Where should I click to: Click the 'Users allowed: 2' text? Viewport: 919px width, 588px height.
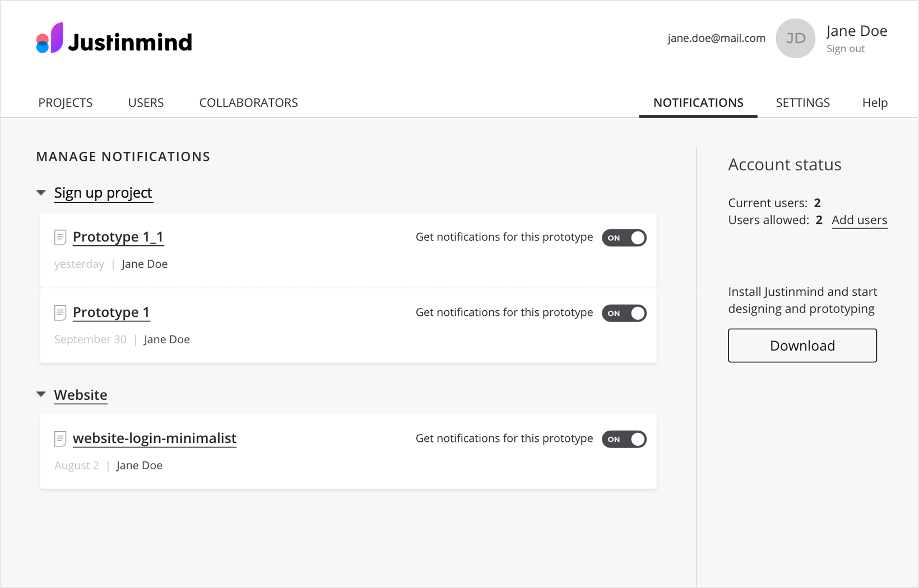[x=776, y=220]
